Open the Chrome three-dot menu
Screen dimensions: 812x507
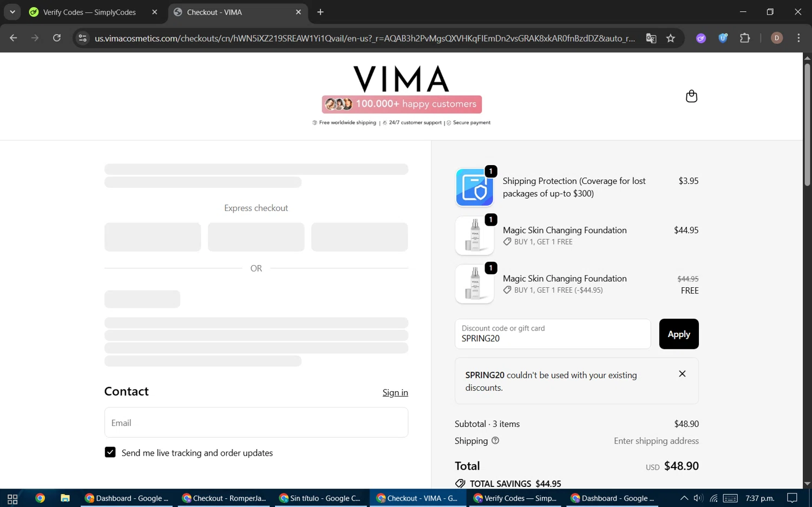[798, 38]
